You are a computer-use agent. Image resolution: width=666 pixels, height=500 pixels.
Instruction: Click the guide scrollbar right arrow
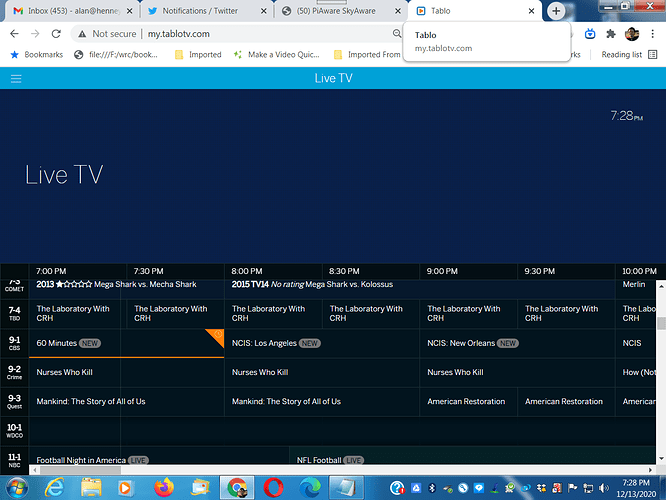[x=650, y=470]
